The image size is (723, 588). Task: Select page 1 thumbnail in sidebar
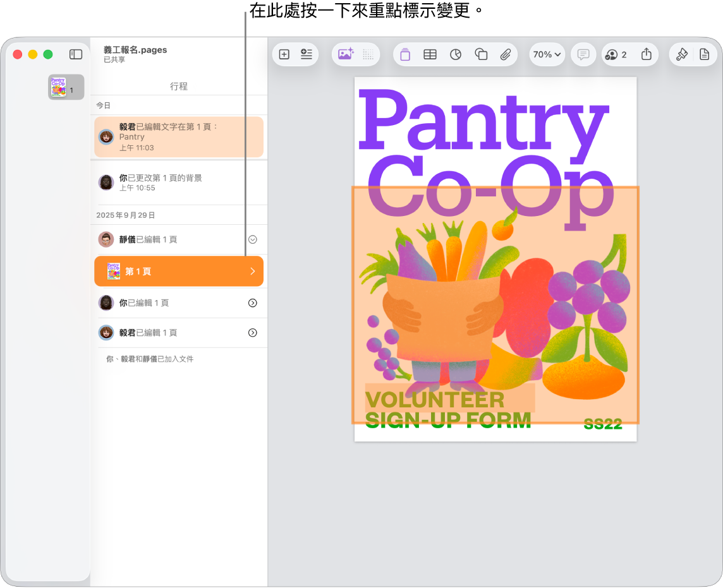[x=66, y=87]
